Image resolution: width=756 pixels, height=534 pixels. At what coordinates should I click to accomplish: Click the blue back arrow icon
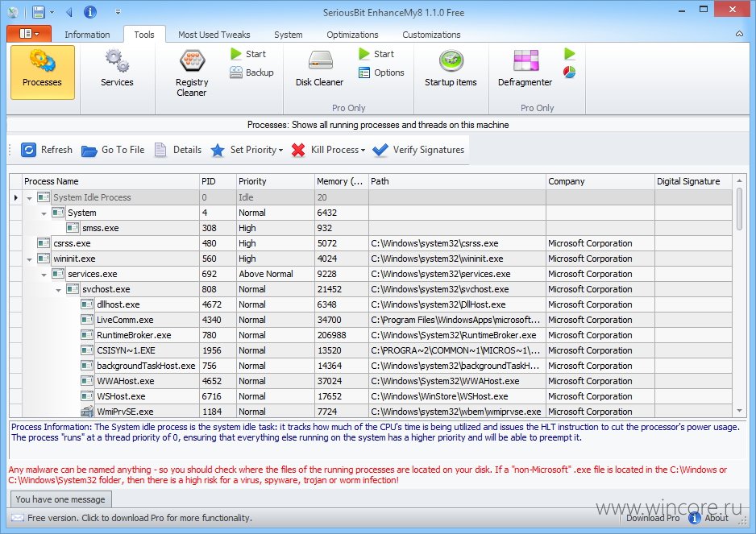tap(69, 12)
